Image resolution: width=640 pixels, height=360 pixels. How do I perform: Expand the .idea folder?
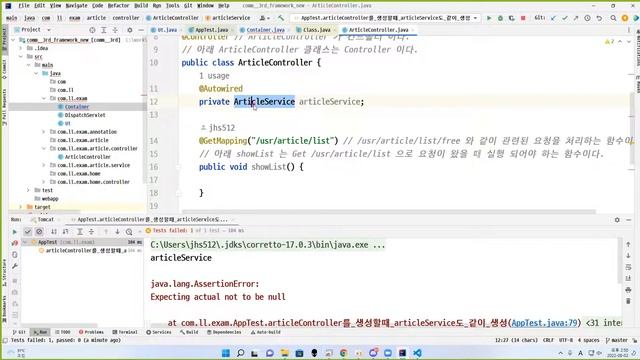21,48
